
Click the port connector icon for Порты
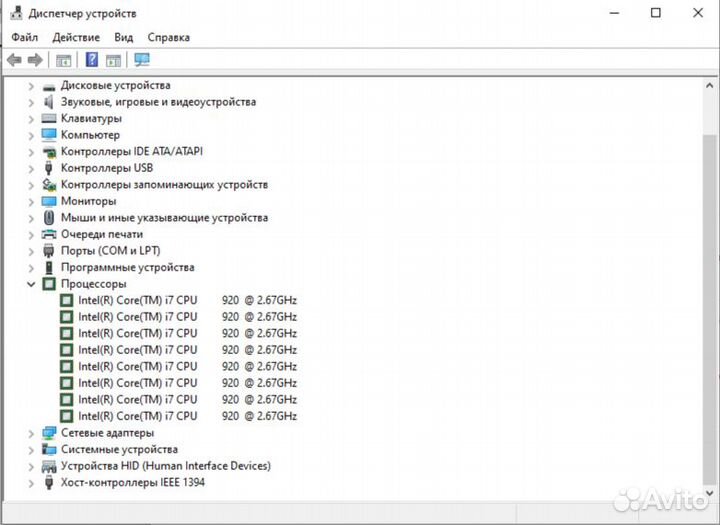click(49, 251)
